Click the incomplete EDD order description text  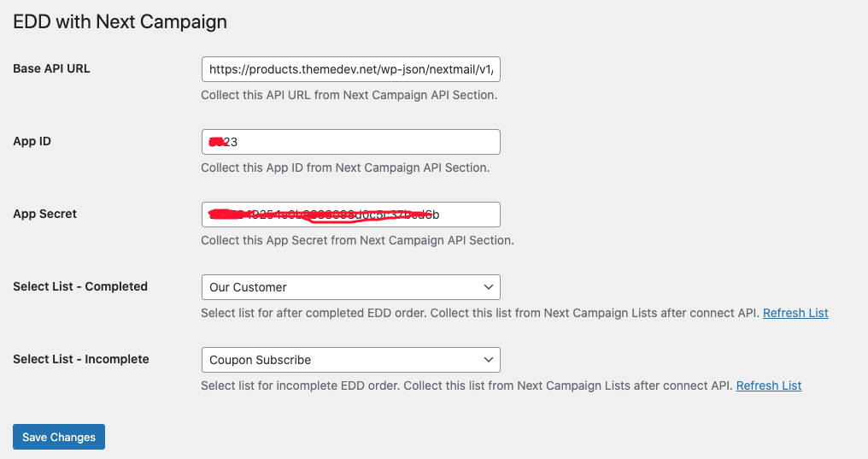[466, 385]
